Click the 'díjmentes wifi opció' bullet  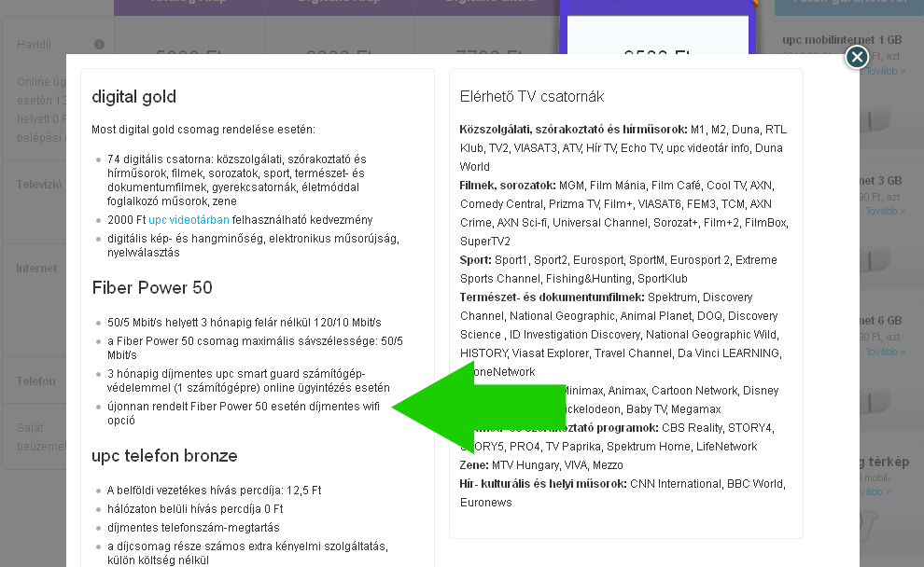(244, 413)
